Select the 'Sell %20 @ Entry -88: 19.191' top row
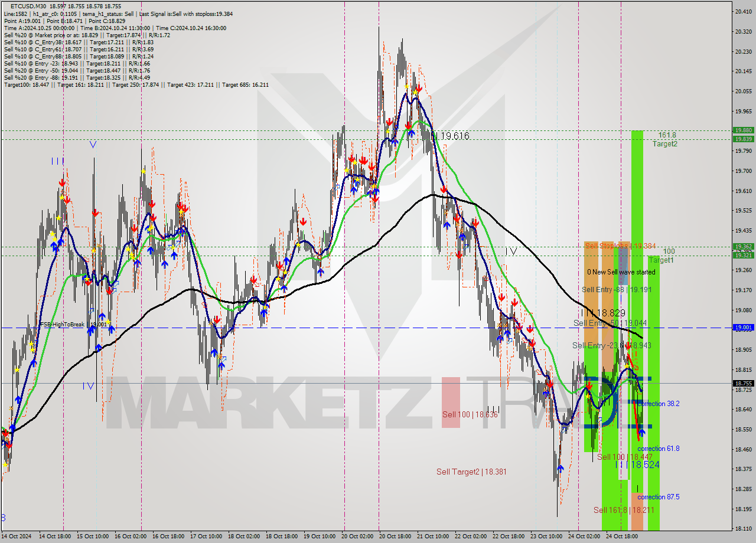 click(x=77, y=77)
